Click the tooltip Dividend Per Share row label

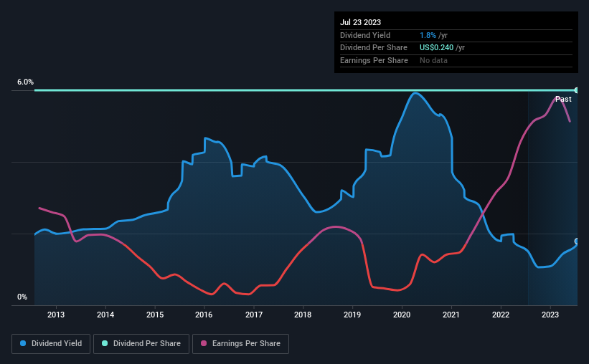[x=373, y=48]
